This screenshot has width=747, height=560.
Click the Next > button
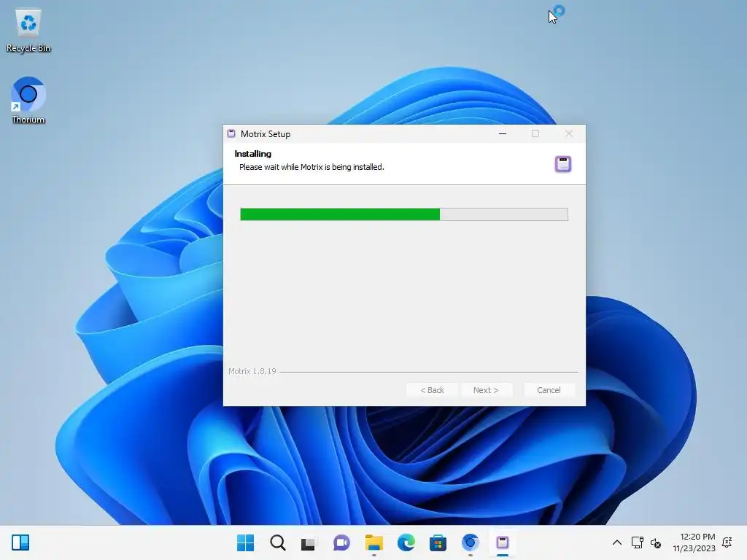[486, 390]
